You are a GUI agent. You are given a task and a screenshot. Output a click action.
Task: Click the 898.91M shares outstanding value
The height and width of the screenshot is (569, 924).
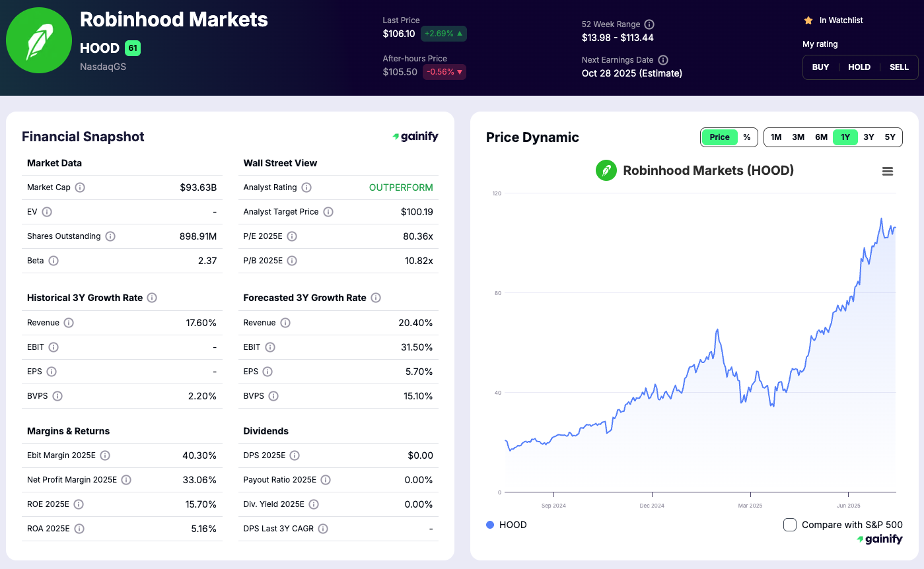pos(198,236)
